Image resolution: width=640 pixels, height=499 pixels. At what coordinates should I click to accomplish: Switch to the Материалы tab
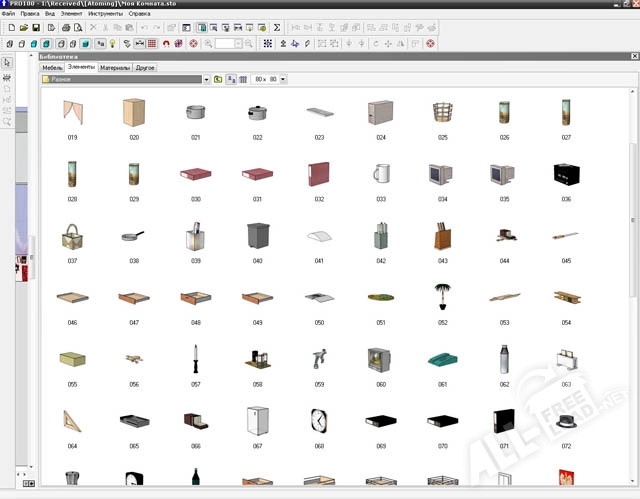[115, 67]
